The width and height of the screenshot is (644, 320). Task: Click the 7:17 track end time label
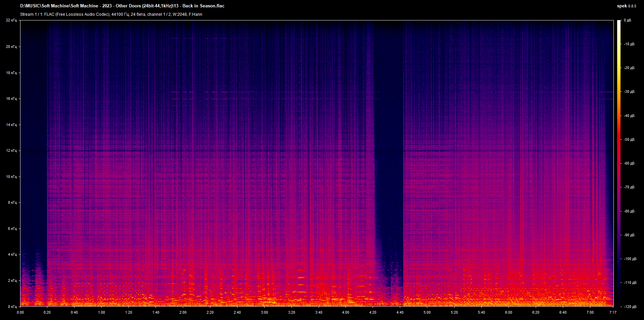[x=612, y=312]
